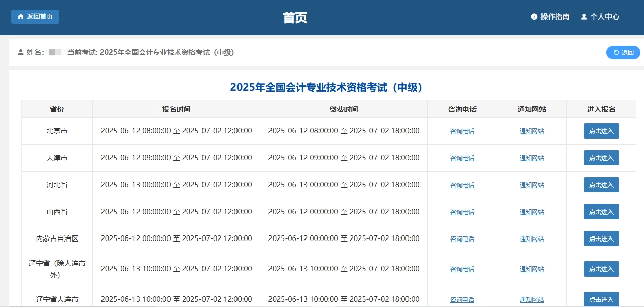The width and height of the screenshot is (644, 307).
Task: Click the info icon beside 操作指南
Action: coord(534,17)
